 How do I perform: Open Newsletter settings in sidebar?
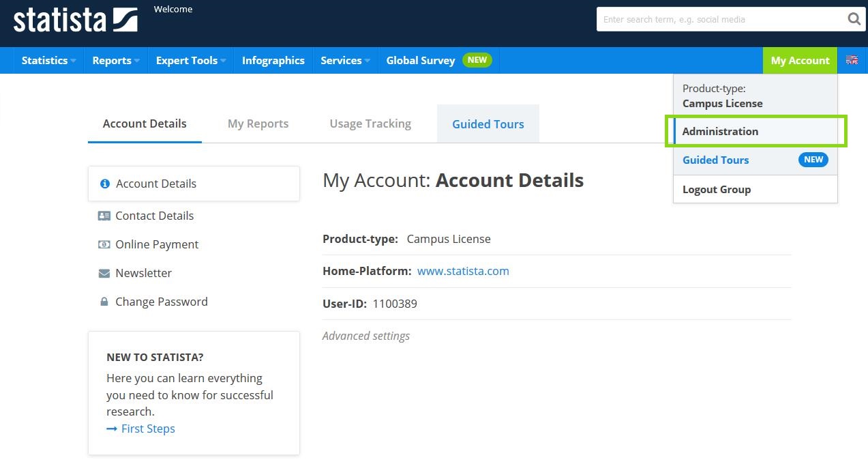point(143,273)
